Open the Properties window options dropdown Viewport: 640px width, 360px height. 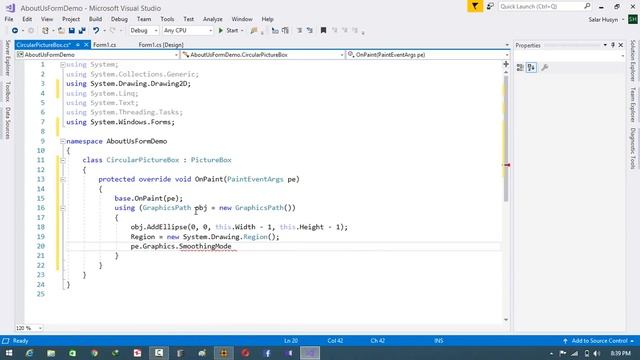pyautogui.click(x=605, y=45)
